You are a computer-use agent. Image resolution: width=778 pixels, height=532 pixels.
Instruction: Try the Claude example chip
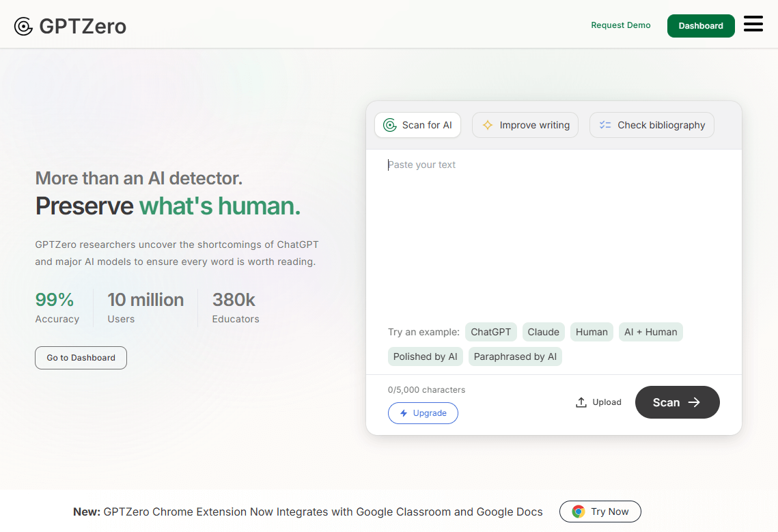tap(543, 332)
